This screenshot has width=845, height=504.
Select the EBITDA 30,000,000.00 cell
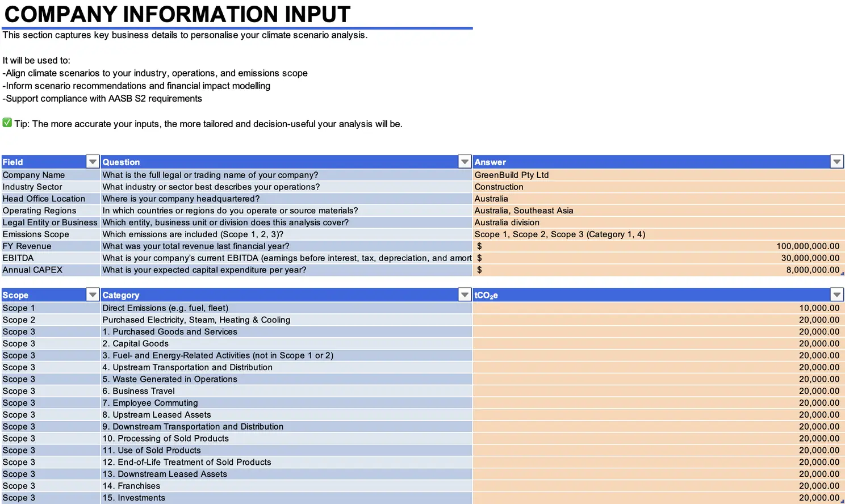coord(659,258)
